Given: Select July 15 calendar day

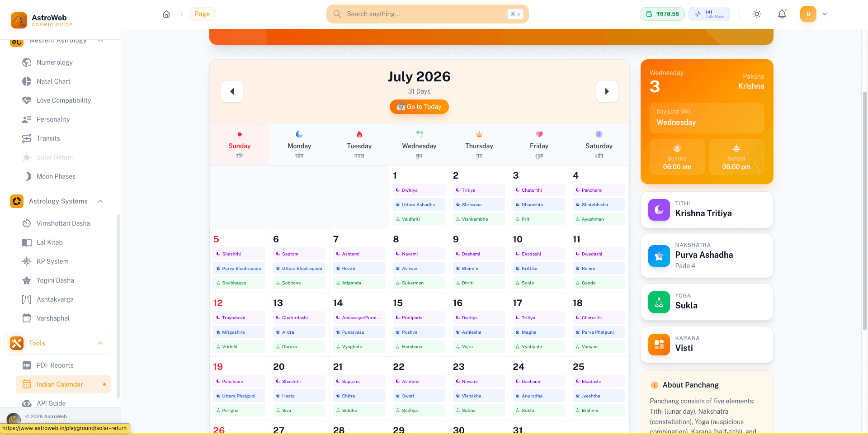Looking at the screenshot, I should point(419,325).
